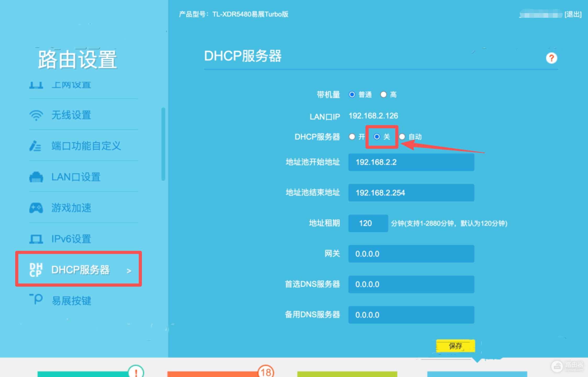Turn DHCP服务器 on with 开 radio

point(352,137)
